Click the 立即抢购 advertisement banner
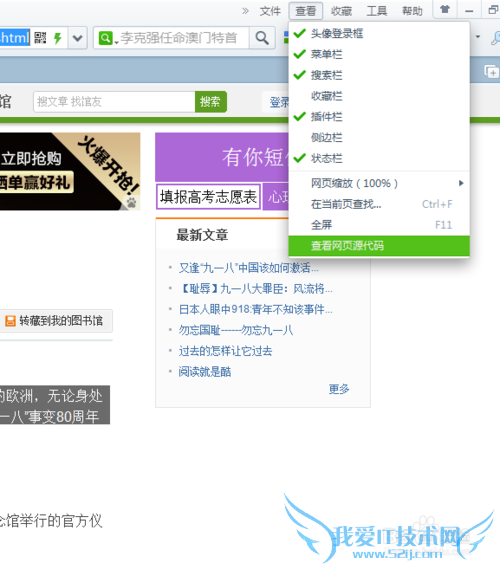Image resolution: width=500 pixels, height=569 pixels. [70, 171]
